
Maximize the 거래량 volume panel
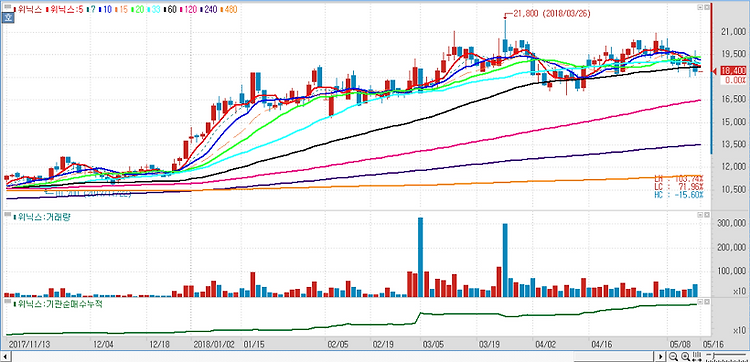706,216
